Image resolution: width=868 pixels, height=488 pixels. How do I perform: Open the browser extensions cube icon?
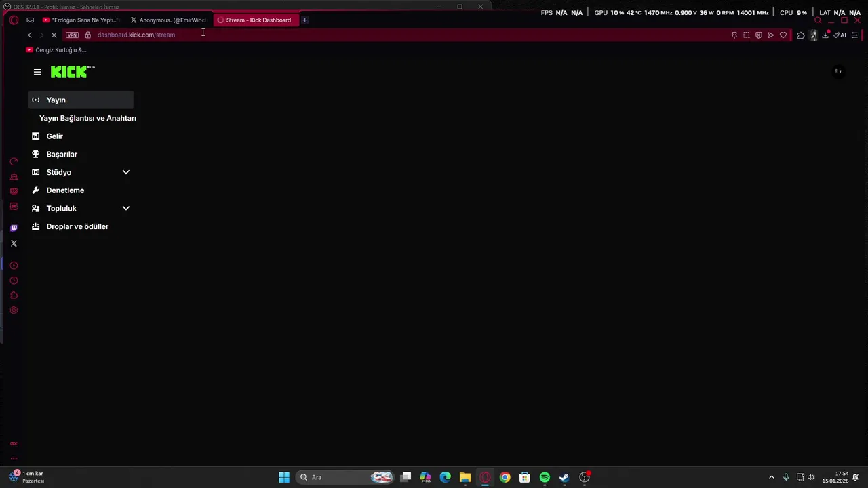(801, 35)
